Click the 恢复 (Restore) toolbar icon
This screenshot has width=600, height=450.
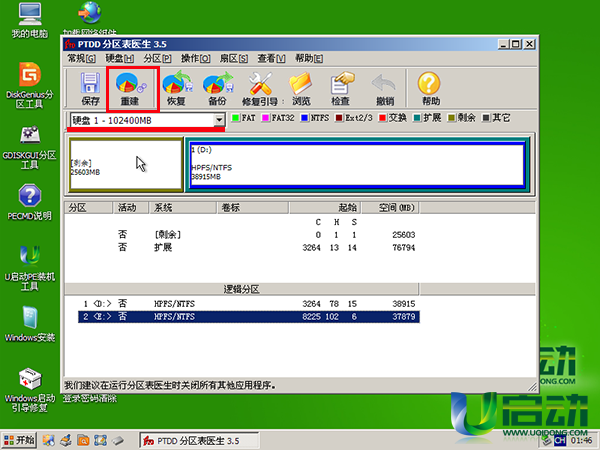click(x=176, y=88)
